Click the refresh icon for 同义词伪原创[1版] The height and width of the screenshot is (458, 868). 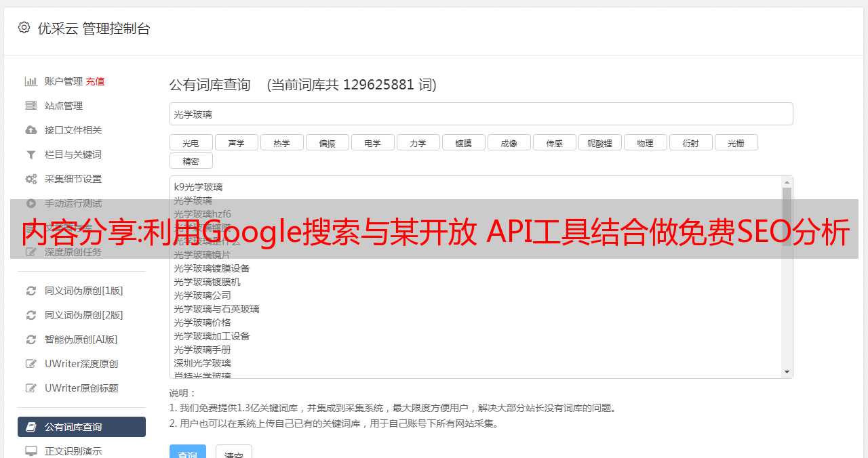(x=31, y=291)
